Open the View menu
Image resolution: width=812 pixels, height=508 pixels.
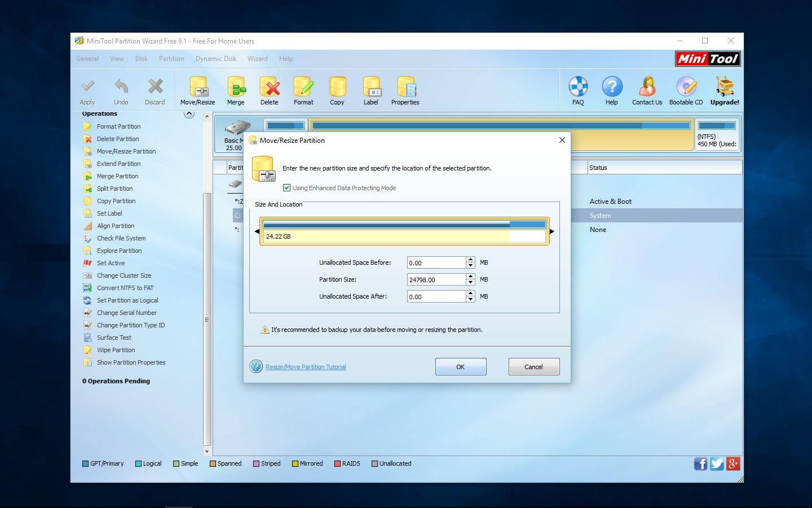click(117, 59)
